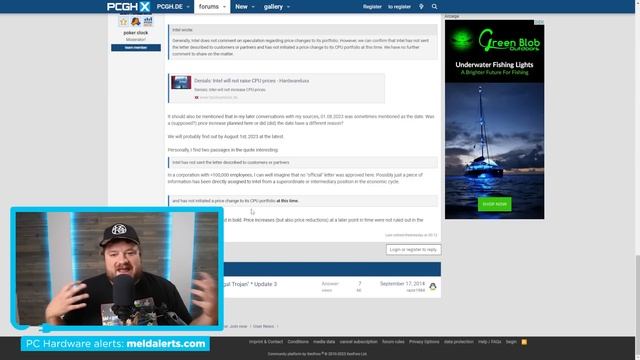640x360 pixels.
Task: Expand the gallery dropdown arrow
Action: [288, 7]
